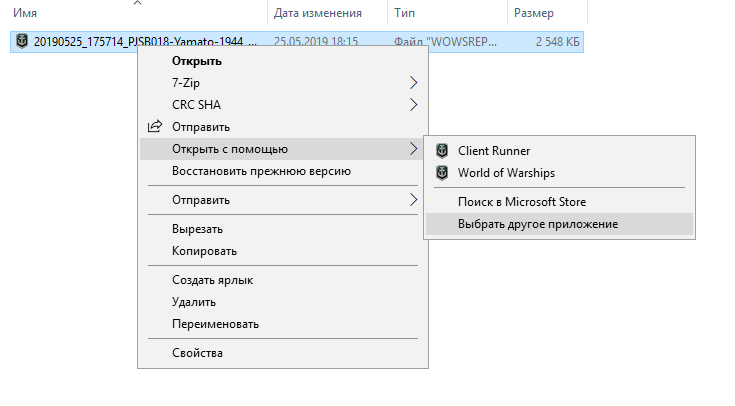Expand the 7-Zip submenu arrow
Screen dimensions: 735x406
(x=413, y=83)
